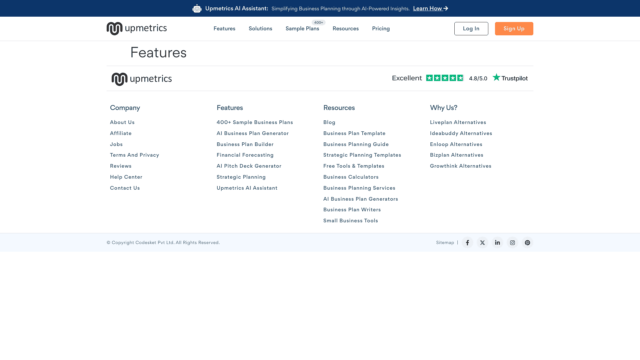Open the Reviews link

pos(120,166)
